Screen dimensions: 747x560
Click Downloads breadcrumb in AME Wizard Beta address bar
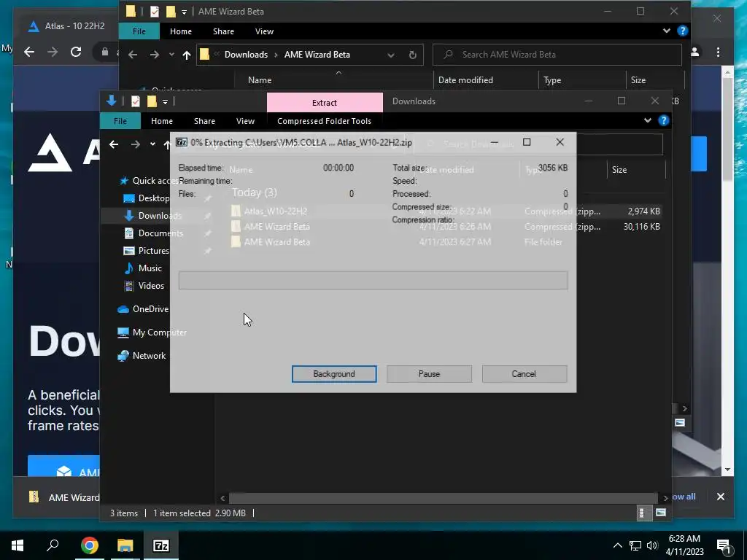tap(246, 54)
